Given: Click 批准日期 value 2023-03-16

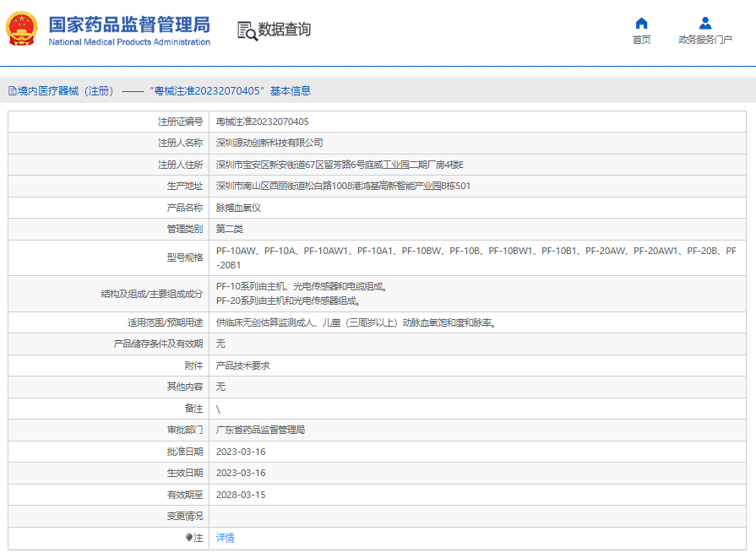Looking at the screenshot, I should click(x=241, y=452).
